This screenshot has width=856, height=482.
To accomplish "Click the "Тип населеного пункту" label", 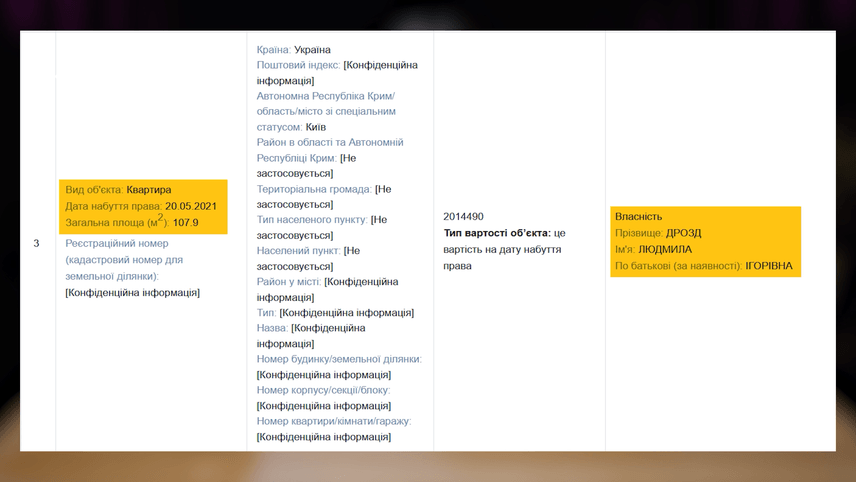I will tap(311, 220).
